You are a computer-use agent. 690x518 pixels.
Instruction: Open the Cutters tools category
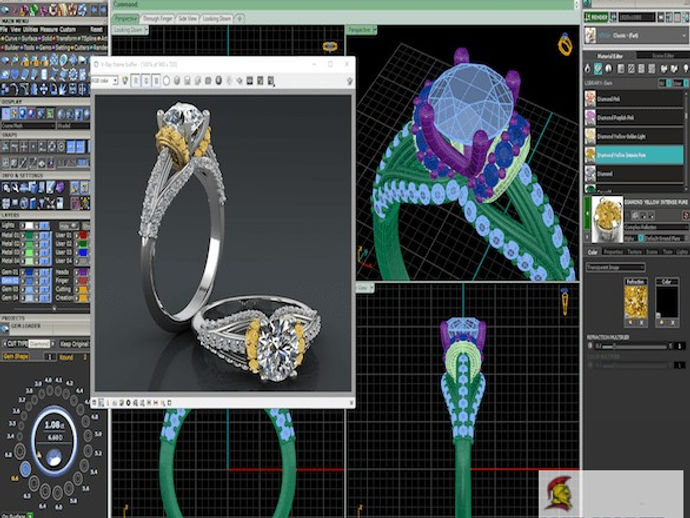(81, 48)
